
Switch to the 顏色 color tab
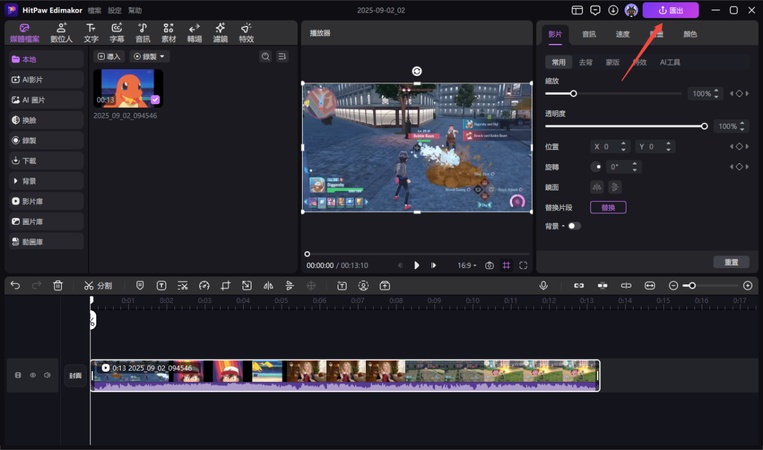click(x=690, y=34)
